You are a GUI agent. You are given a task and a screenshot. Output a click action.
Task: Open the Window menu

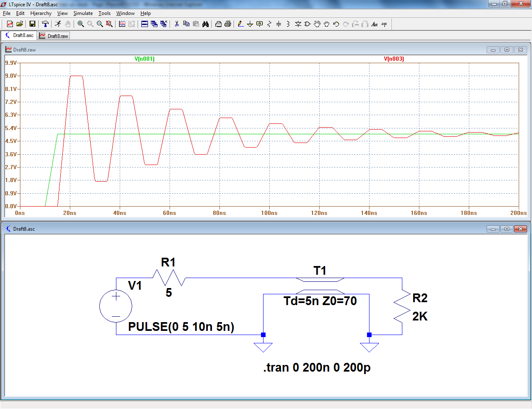126,13
